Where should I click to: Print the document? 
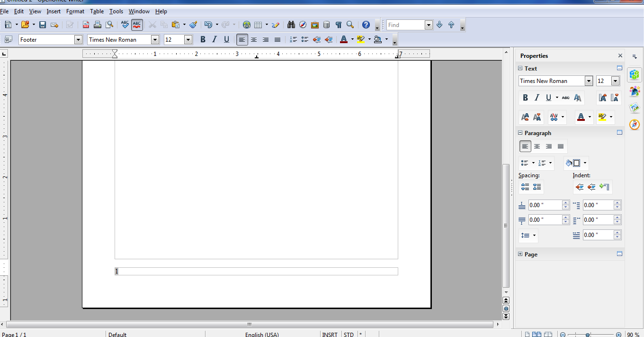click(x=97, y=24)
